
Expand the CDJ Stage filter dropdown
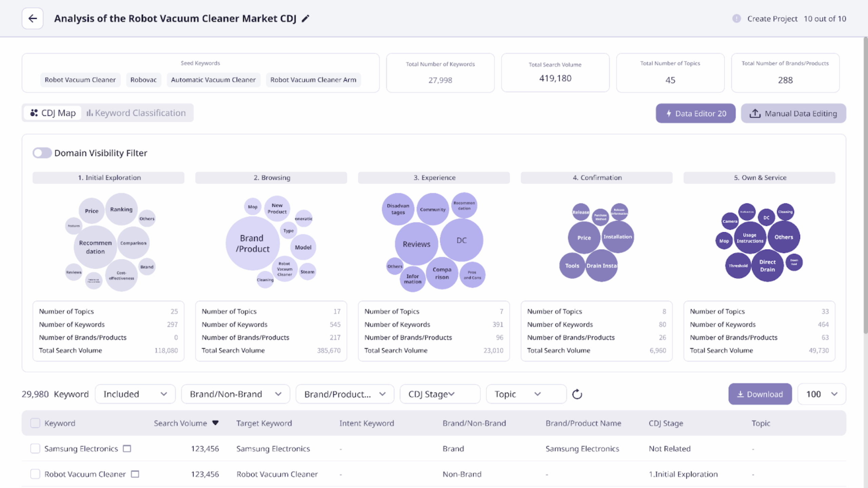[439, 394]
